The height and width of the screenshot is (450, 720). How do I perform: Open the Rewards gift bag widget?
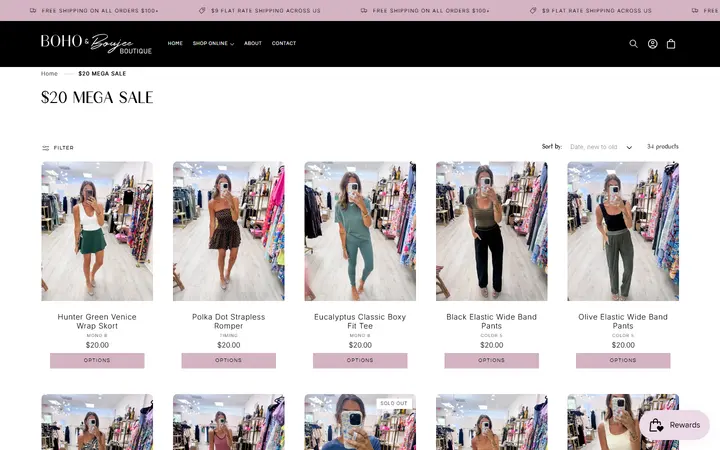coord(674,425)
